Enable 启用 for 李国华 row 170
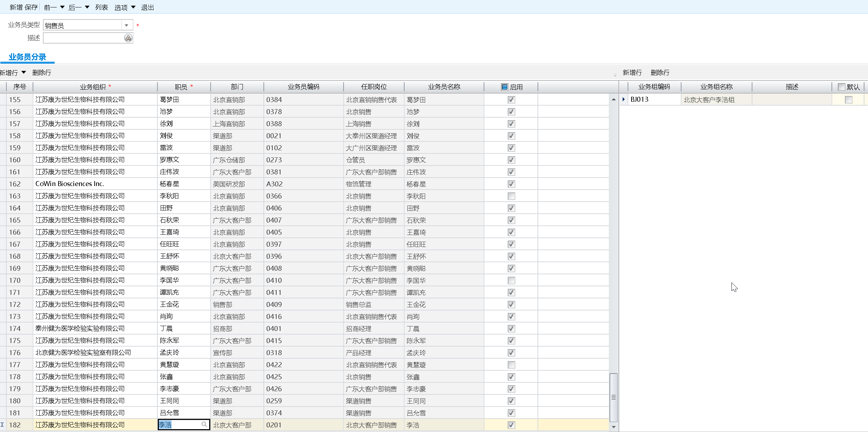 [x=511, y=280]
